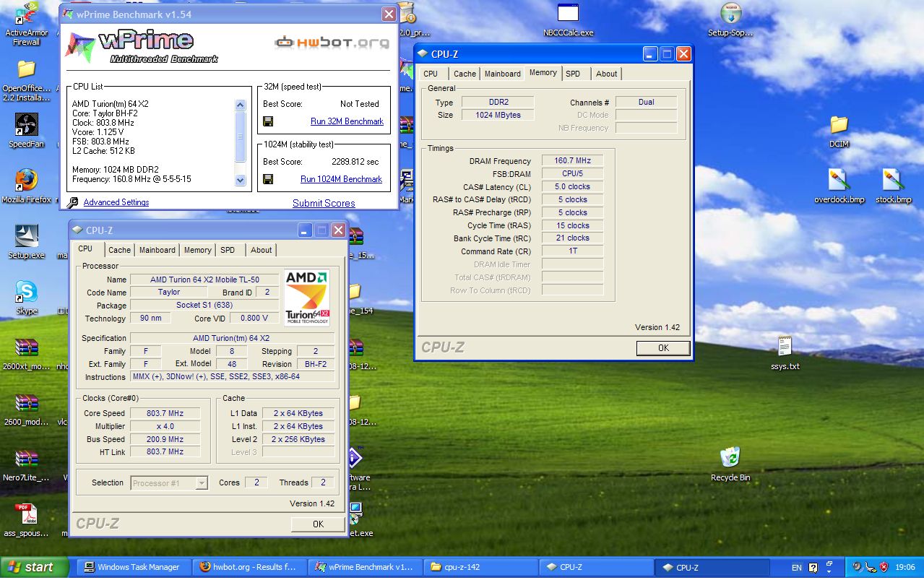Switch to Windows Task Manager taskbar button
The width and height of the screenshot is (924, 580).
pyautogui.click(x=134, y=567)
